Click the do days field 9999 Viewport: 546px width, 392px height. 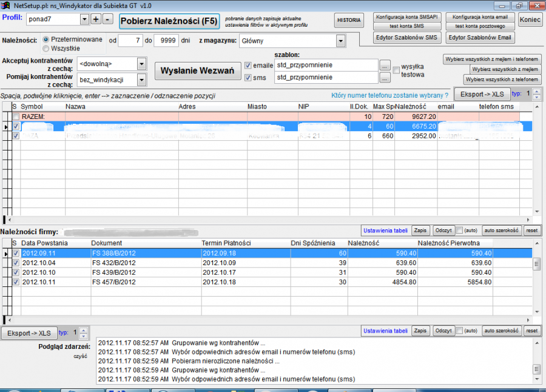pos(166,41)
